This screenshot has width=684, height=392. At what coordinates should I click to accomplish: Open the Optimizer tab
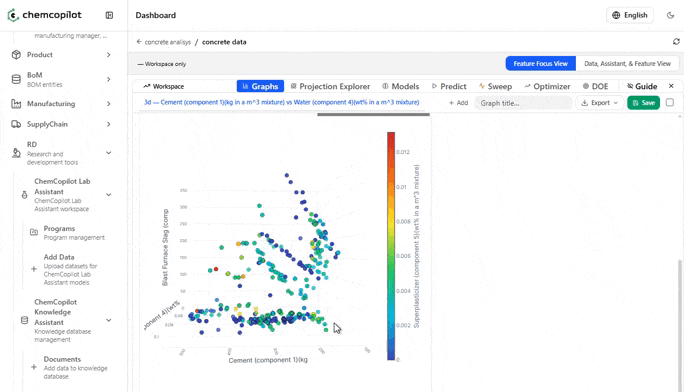click(x=547, y=86)
